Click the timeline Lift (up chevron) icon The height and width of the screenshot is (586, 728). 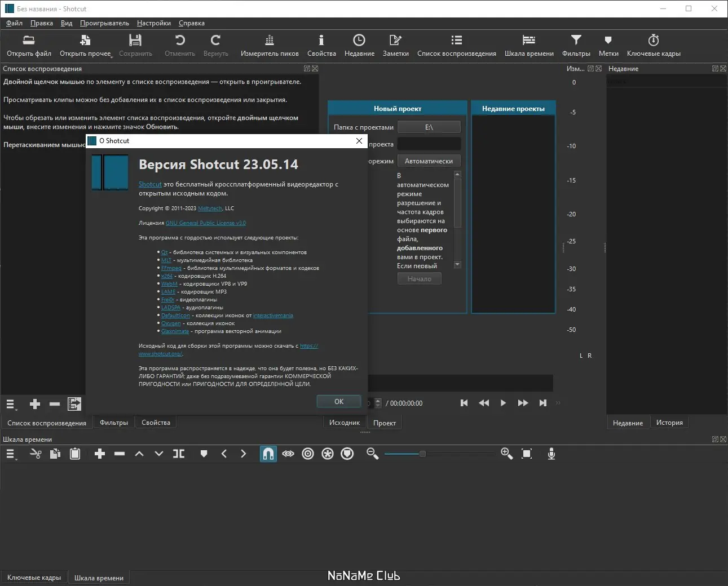[x=139, y=454]
